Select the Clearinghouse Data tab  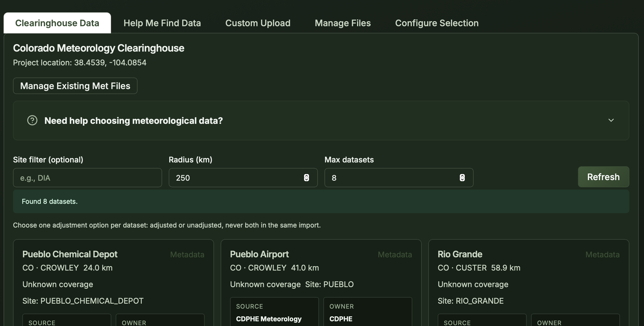coord(57,23)
